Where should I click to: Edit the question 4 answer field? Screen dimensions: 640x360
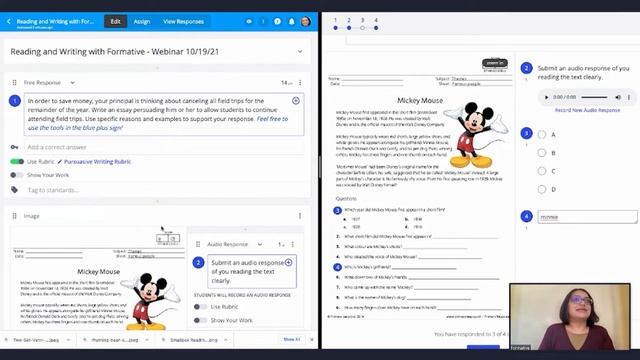pos(587,217)
